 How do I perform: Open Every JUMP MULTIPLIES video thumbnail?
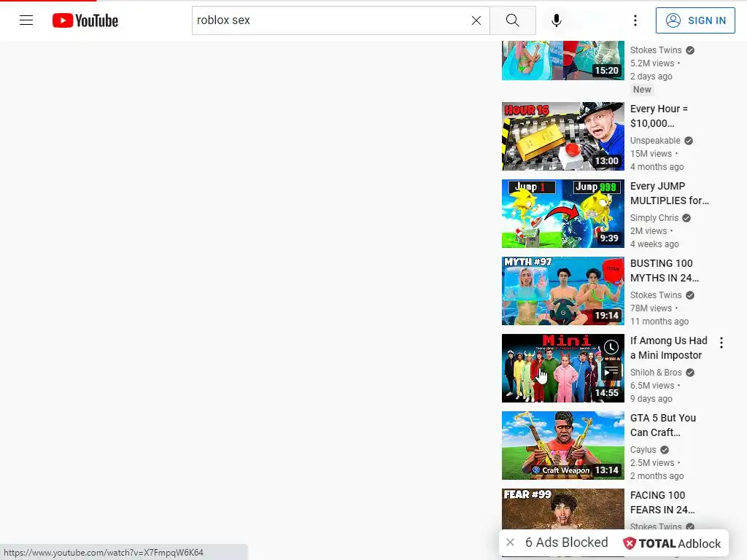(562, 214)
